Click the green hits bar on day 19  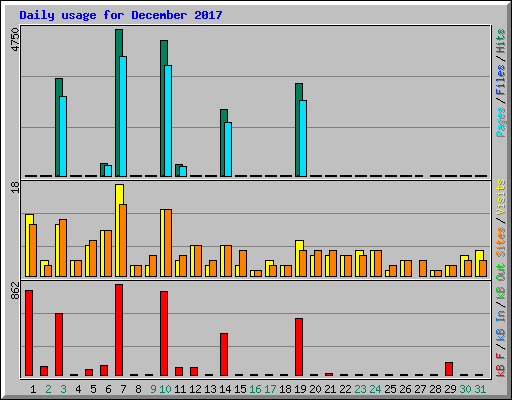point(298,130)
